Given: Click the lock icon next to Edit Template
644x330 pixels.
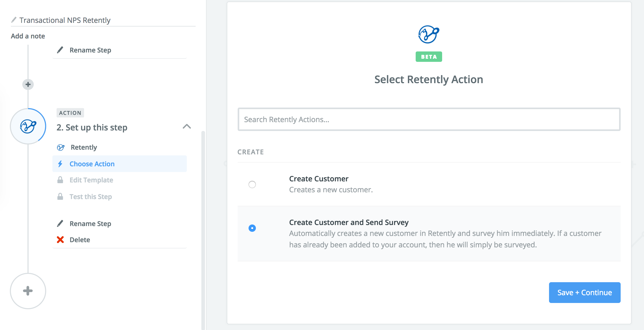Looking at the screenshot, I should coord(60,180).
